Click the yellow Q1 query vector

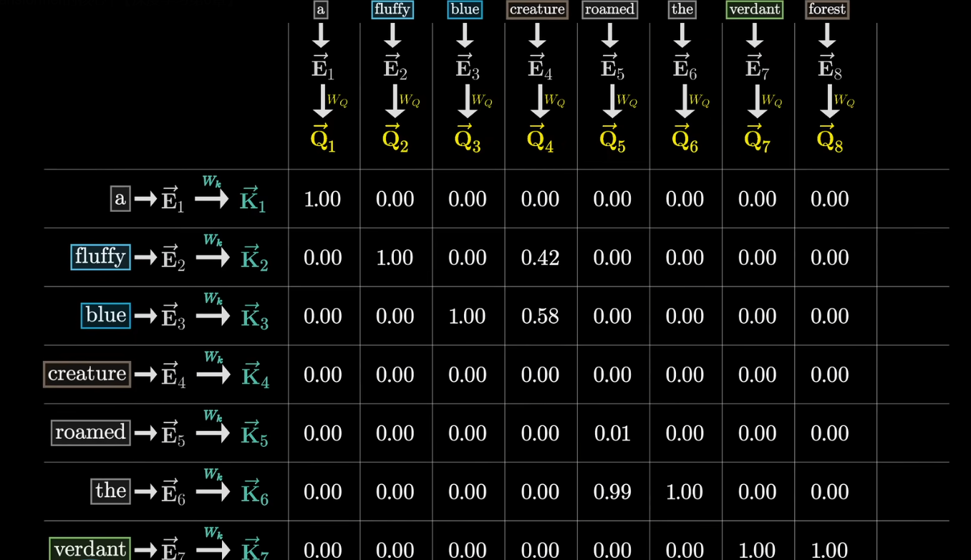click(x=322, y=137)
